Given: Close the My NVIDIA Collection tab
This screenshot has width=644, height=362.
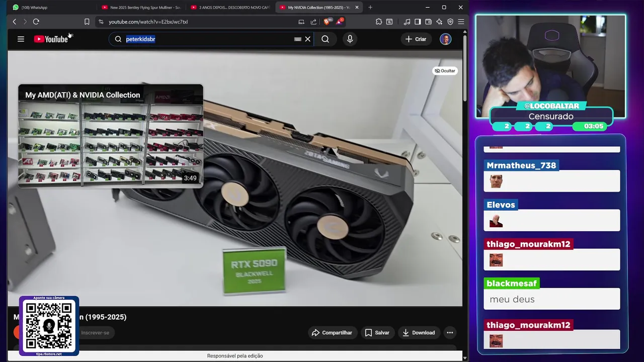Looking at the screenshot, I should (357, 8).
